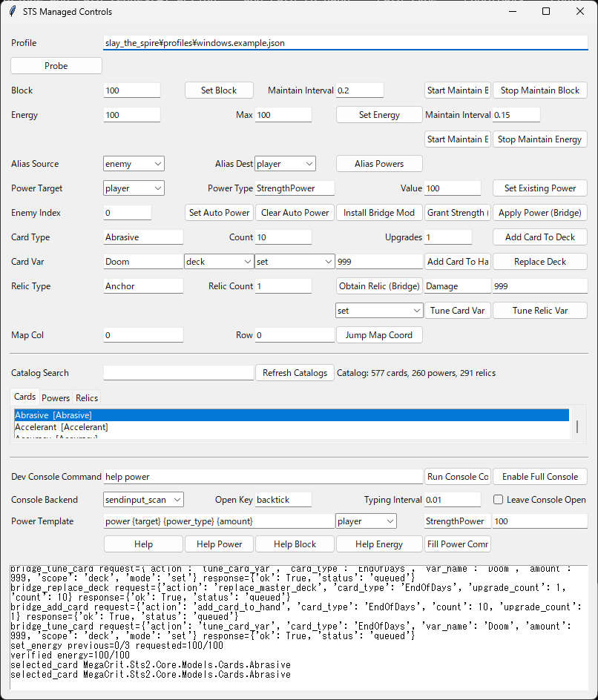598x700 pixels.
Task: Switch to the Powers tab
Action: tap(56, 397)
